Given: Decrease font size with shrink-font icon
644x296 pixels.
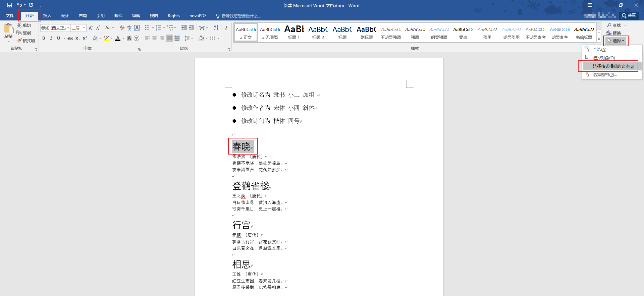Looking at the screenshot, I should pos(98,28).
